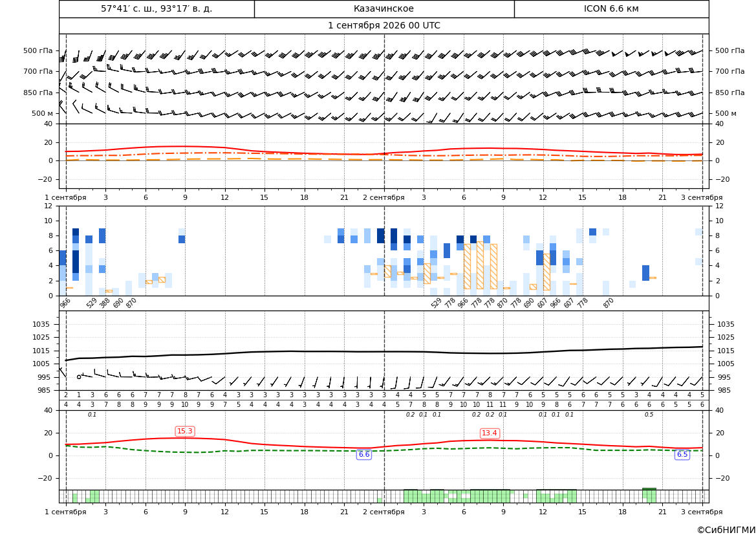Image resolution: width=756 pixels, height=535 pixels.
Task: Click the blue 6.5 minimum temperature label
Action: click(x=682, y=454)
